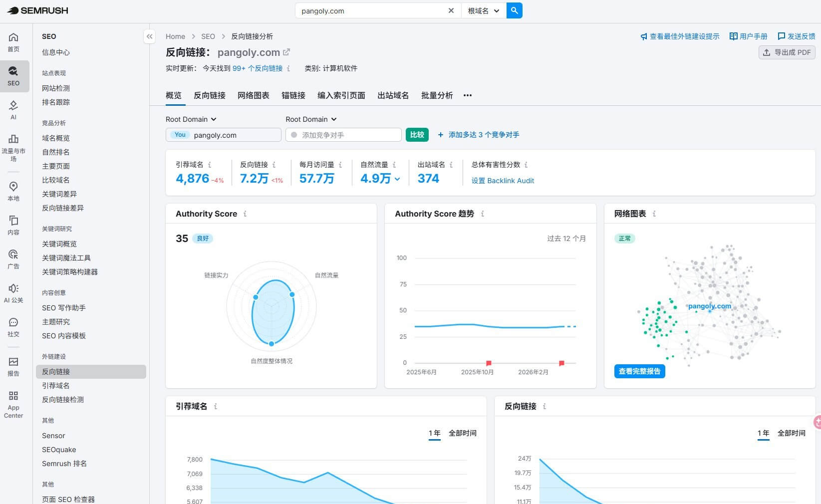The image size is (821, 504).
Task: Switch to the 编入索引页面 tab
Action: click(341, 95)
